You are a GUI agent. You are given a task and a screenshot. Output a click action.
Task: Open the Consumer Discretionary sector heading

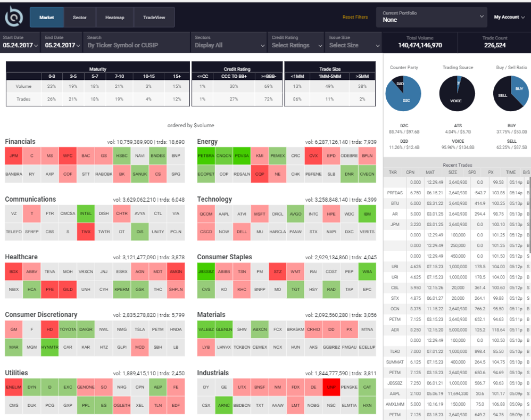[x=42, y=315]
